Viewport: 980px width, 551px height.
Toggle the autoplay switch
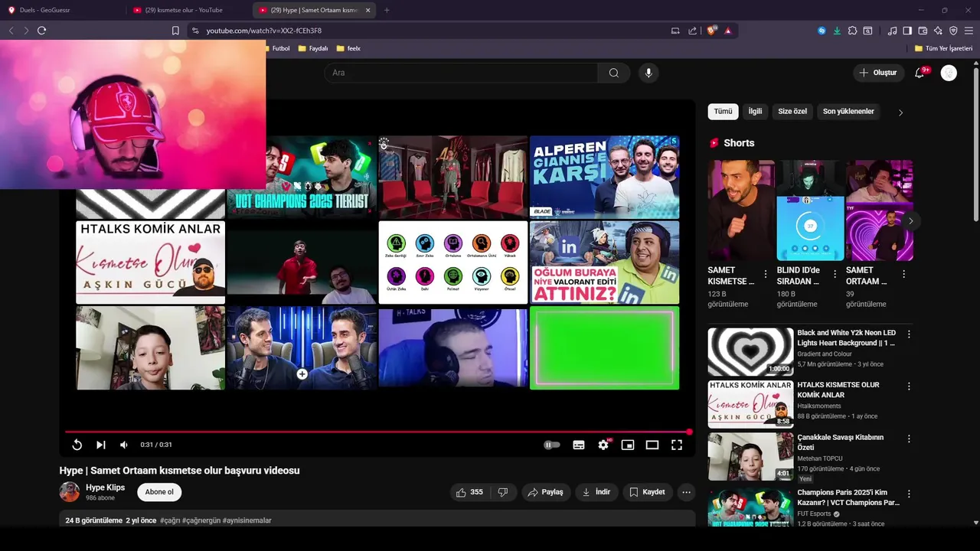pyautogui.click(x=551, y=445)
